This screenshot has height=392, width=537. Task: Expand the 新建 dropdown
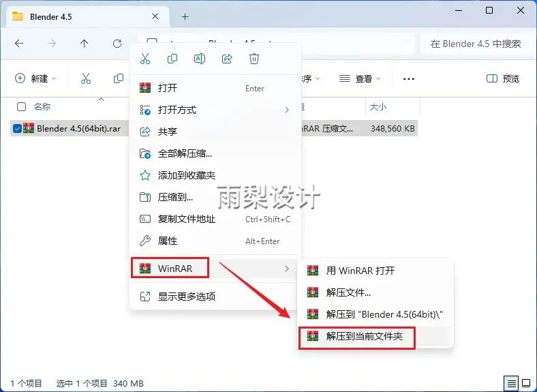(35, 78)
